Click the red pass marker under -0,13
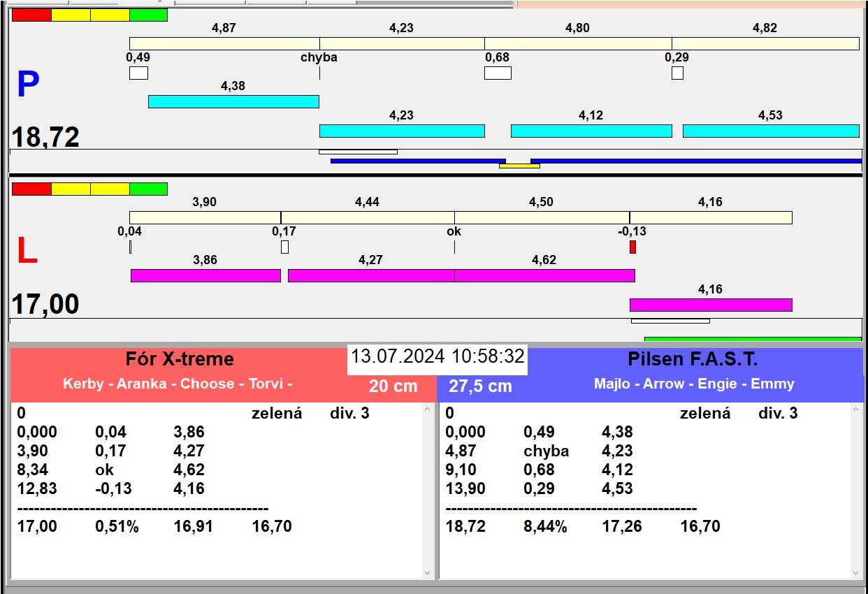Image resolution: width=868 pixels, height=594 pixels. (632, 247)
